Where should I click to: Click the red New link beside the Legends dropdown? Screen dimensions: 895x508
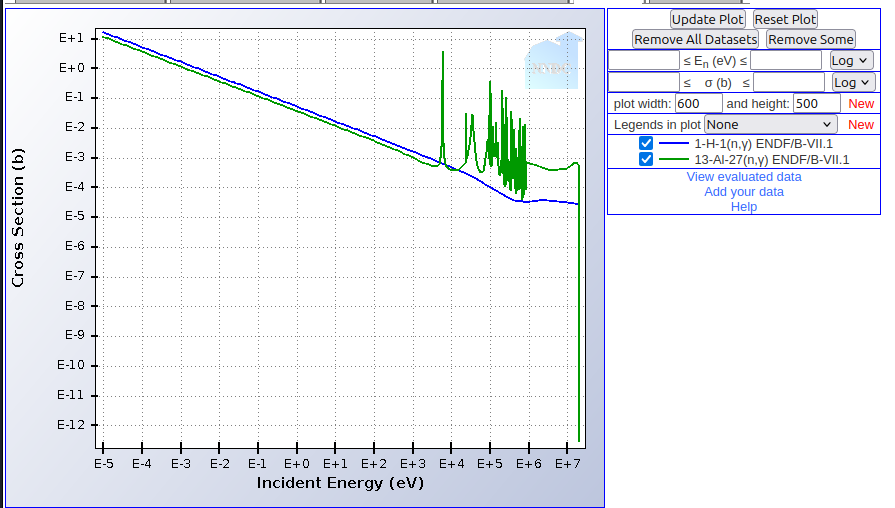pos(861,125)
